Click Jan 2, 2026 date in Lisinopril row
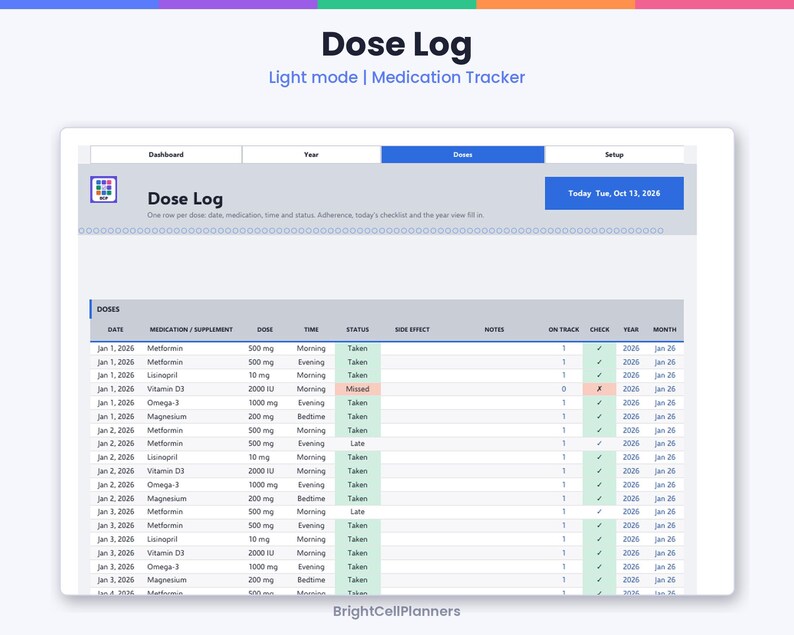Screen dimensions: 794x635 (x=115, y=457)
